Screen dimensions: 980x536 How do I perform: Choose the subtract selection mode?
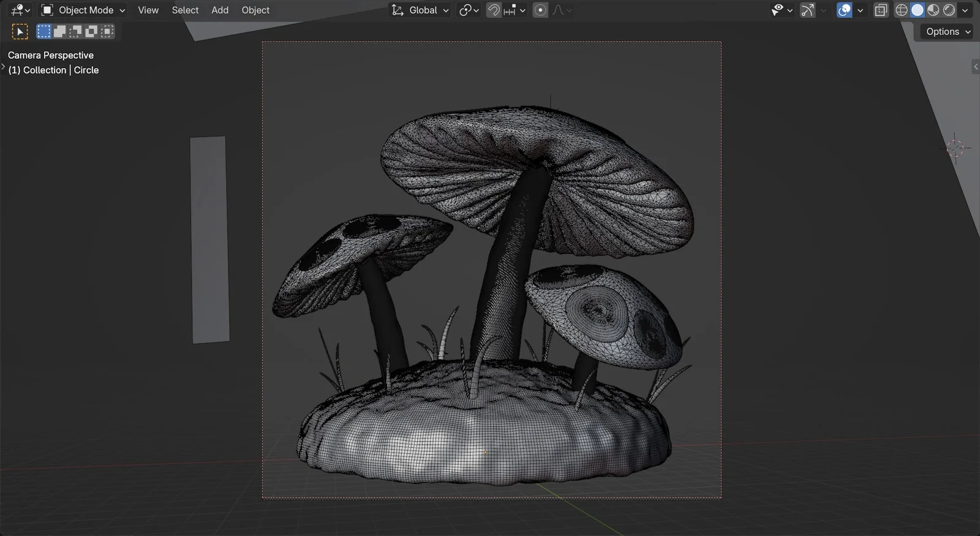pos(75,31)
